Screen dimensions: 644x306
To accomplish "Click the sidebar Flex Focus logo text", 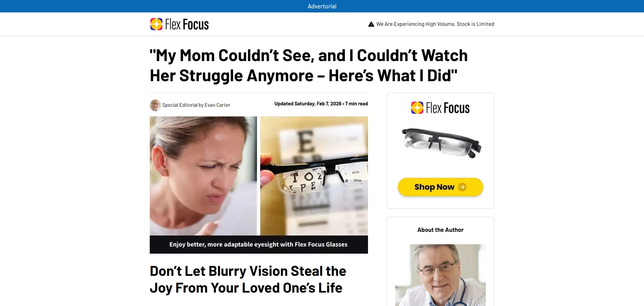I will (448, 108).
